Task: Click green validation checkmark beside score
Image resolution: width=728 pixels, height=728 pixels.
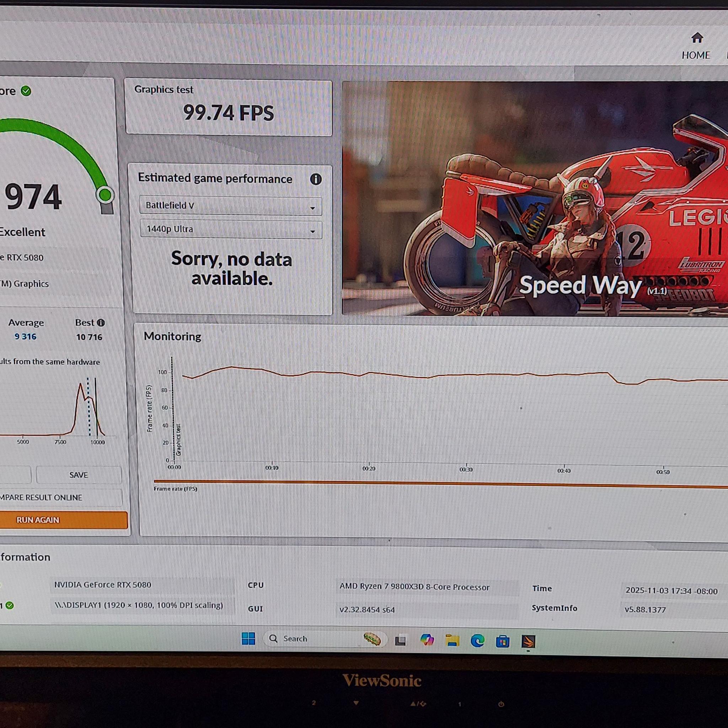Action: click(26, 91)
